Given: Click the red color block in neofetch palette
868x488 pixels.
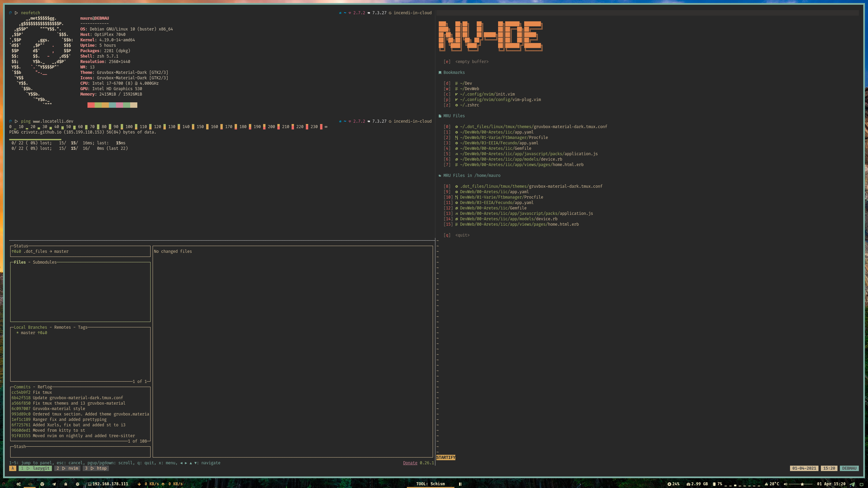Looking at the screenshot, I should (x=91, y=105).
